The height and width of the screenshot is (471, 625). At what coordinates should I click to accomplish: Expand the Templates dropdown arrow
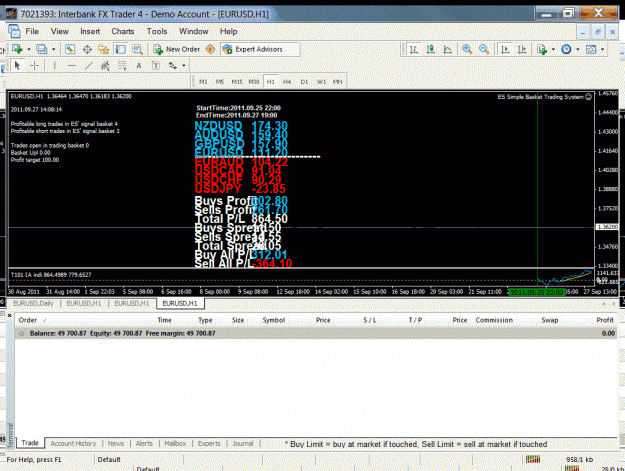pos(602,49)
